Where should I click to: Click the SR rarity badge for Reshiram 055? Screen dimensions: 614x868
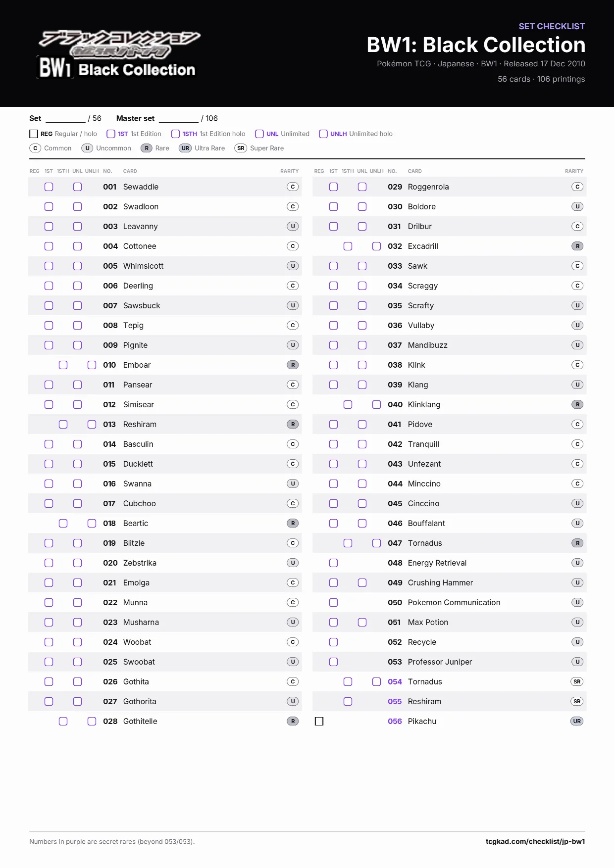point(577,701)
